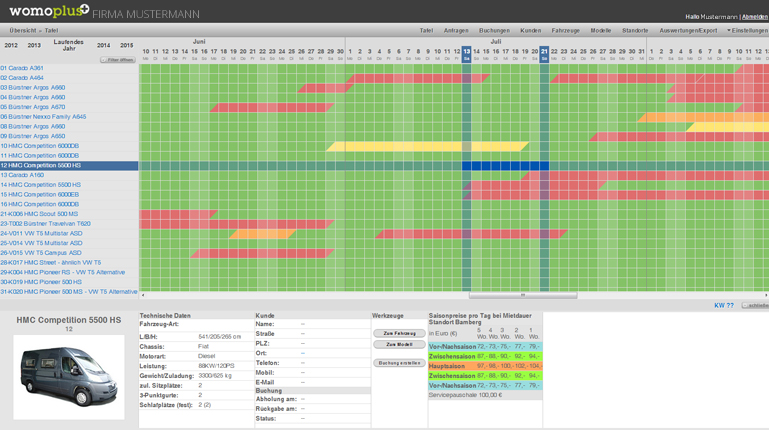This screenshot has width=769, height=430.
Task: Open vehicle 31-K020 HMC Pioneer 500 MS
Action: pyautogui.click(x=69, y=292)
